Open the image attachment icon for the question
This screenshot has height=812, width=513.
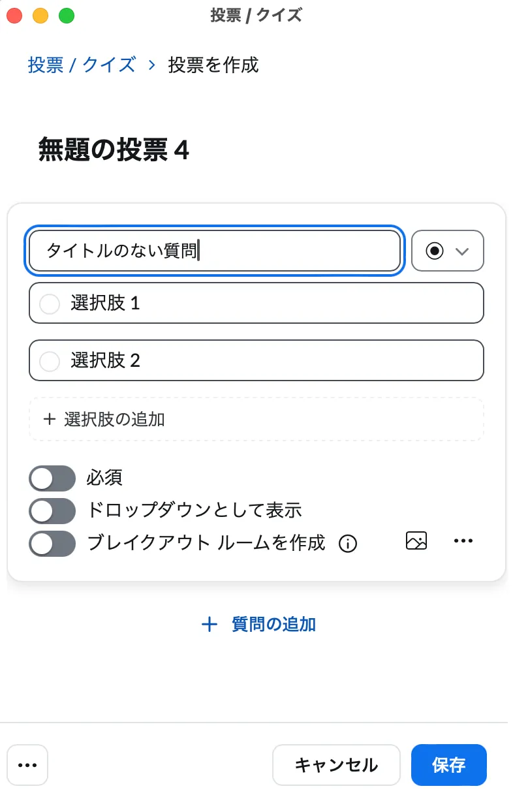point(416,540)
